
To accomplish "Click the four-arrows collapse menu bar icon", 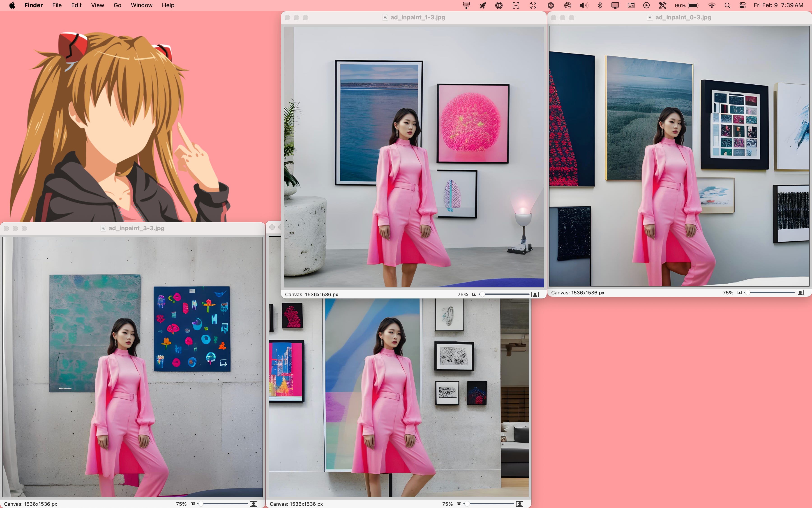I will [533, 5].
